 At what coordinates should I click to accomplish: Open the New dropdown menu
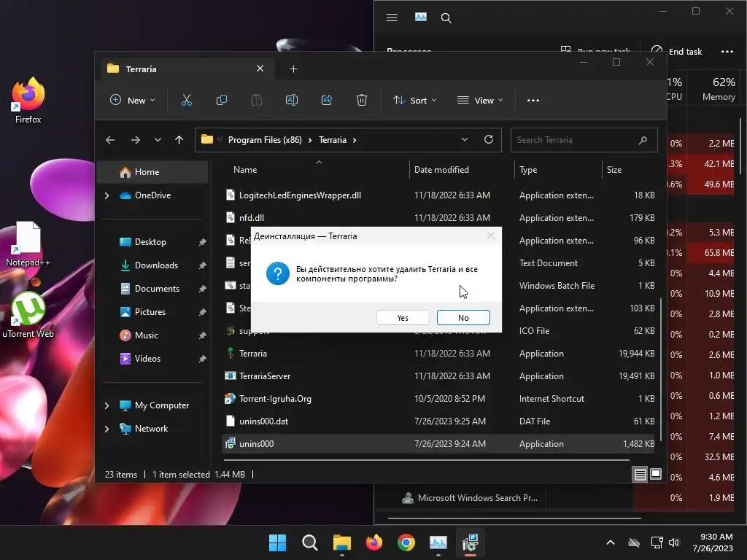133,100
